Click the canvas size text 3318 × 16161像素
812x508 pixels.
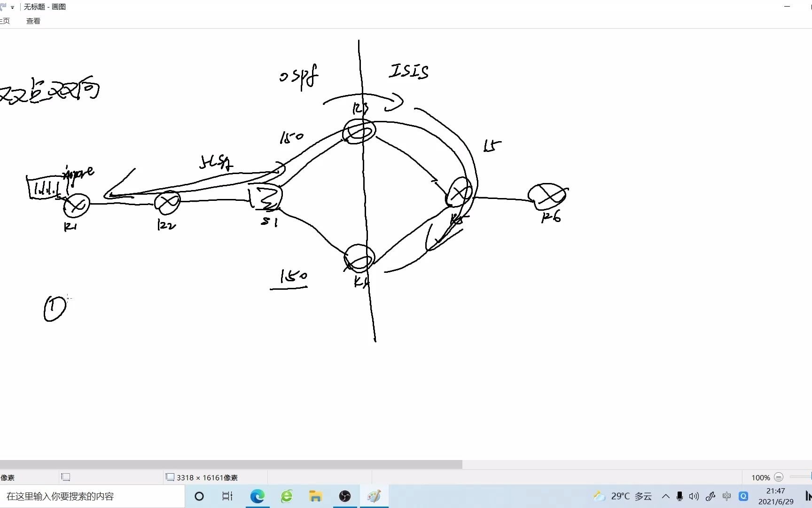[x=207, y=477]
